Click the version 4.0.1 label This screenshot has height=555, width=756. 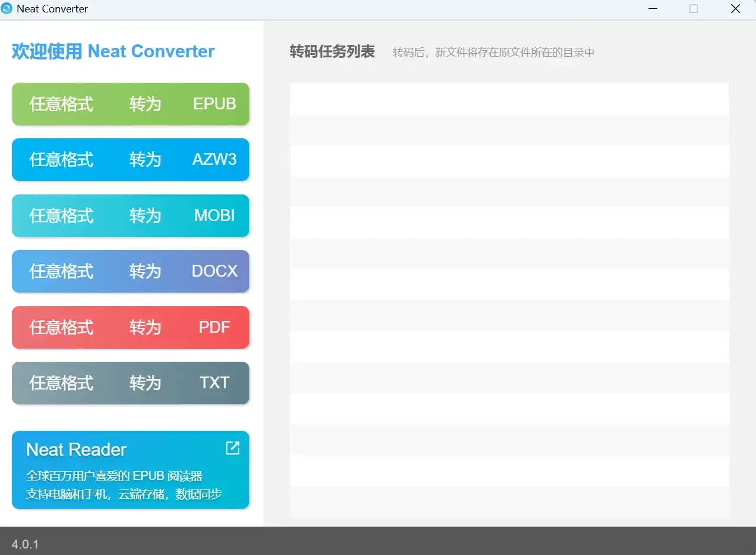(x=24, y=544)
